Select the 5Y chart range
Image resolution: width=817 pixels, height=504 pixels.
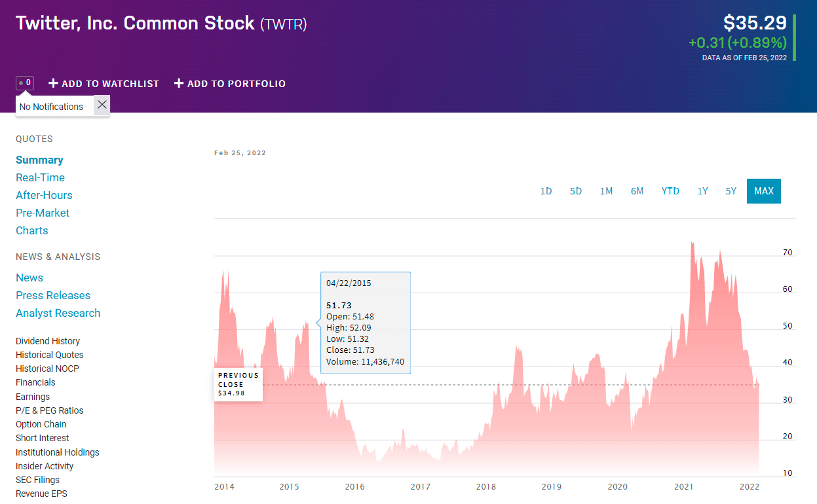(731, 191)
